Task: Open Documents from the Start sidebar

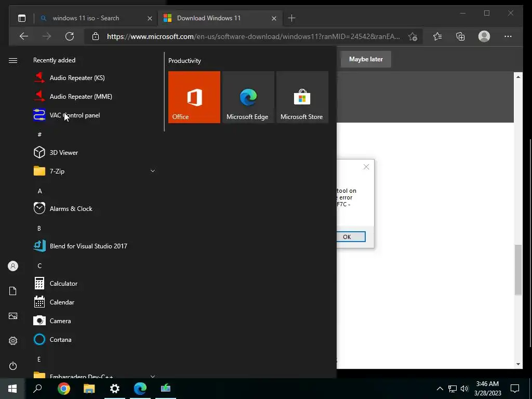Action: (13, 291)
